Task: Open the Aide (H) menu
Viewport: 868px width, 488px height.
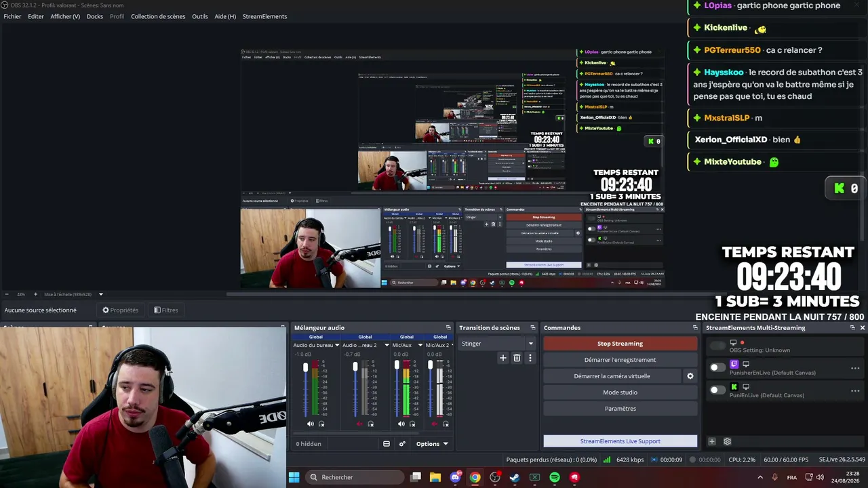Action: pos(225,16)
